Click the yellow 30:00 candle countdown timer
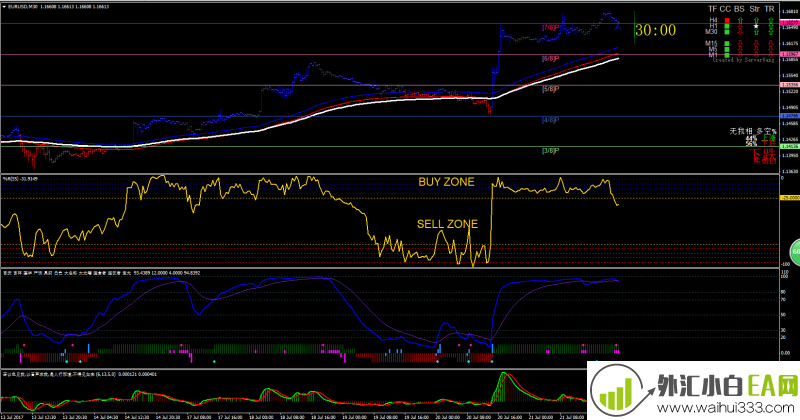This screenshot has height=420, width=800. tap(656, 31)
